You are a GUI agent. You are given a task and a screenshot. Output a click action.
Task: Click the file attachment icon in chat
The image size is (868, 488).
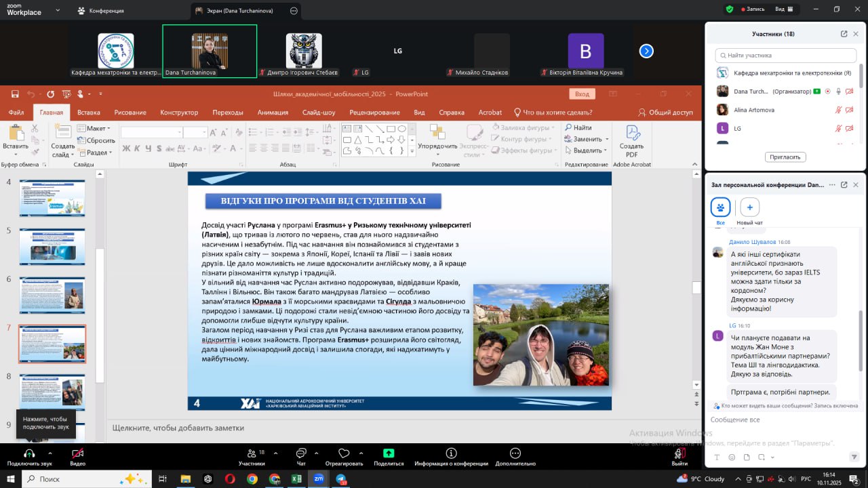click(747, 457)
